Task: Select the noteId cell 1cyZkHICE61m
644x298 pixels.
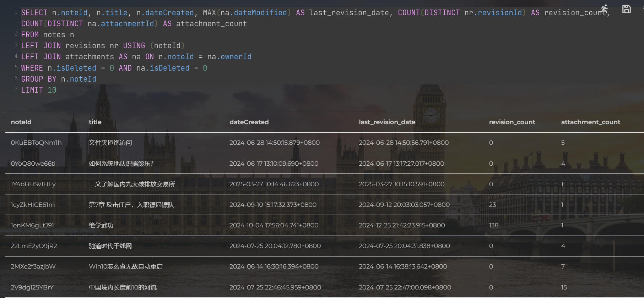Action: 33,205
